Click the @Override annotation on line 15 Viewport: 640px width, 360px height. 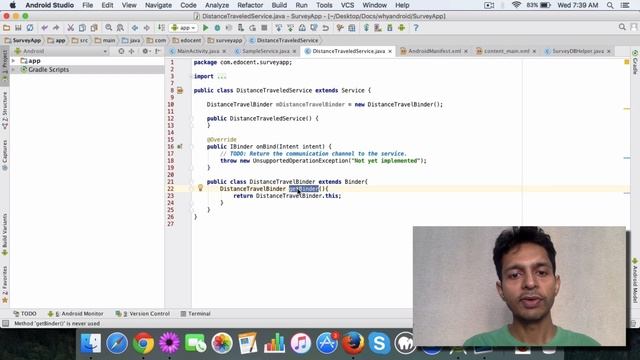(222, 140)
